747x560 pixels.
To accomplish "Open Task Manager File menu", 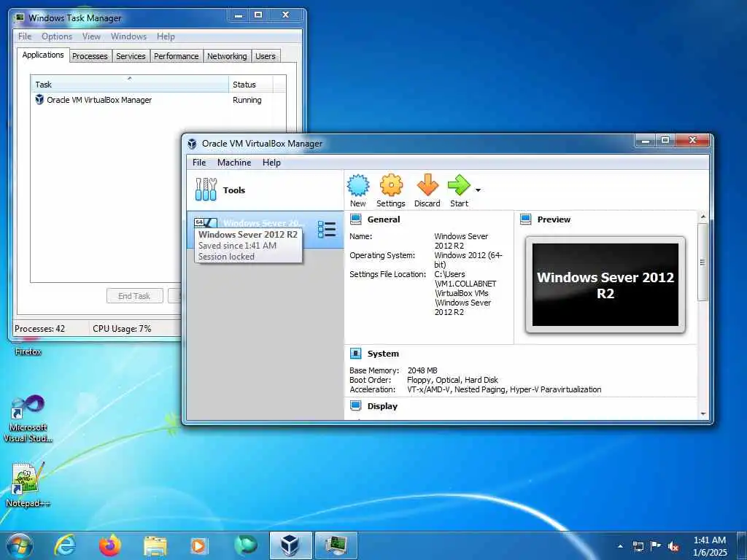I will (25, 36).
